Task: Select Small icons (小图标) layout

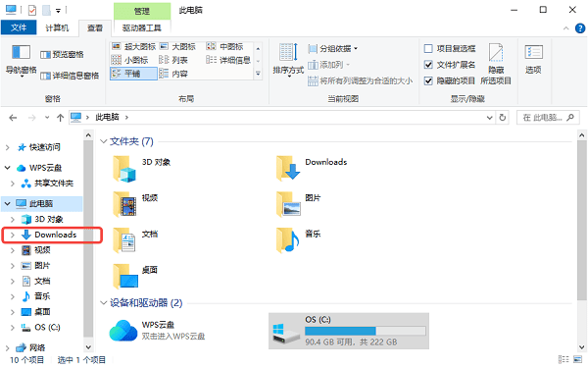Action: click(x=130, y=60)
